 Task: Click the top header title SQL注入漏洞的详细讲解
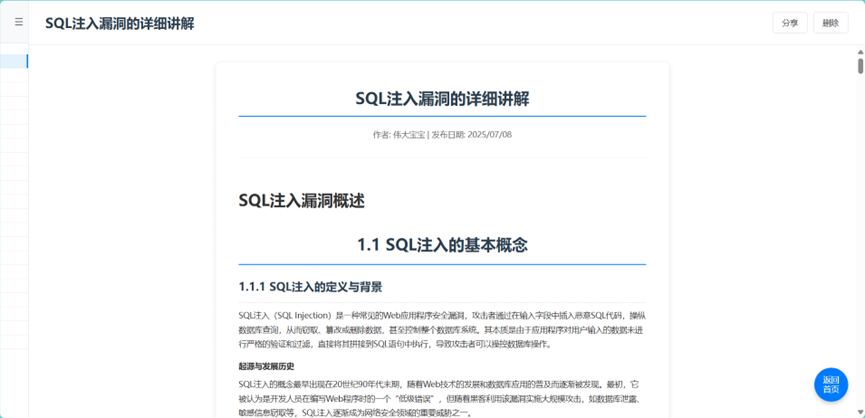120,23
